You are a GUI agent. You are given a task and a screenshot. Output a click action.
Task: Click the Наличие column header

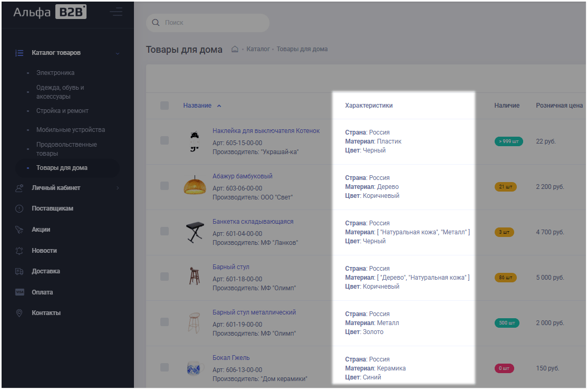pyautogui.click(x=507, y=106)
